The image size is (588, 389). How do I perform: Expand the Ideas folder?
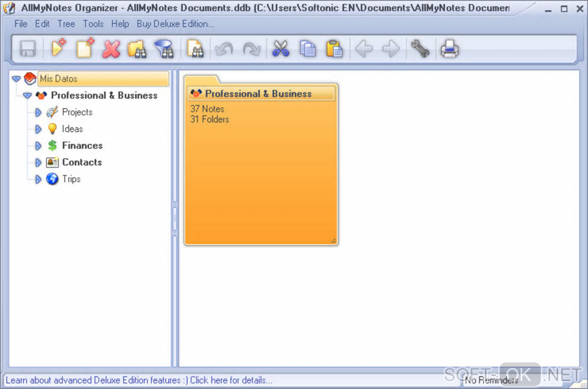[x=38, y=129]
